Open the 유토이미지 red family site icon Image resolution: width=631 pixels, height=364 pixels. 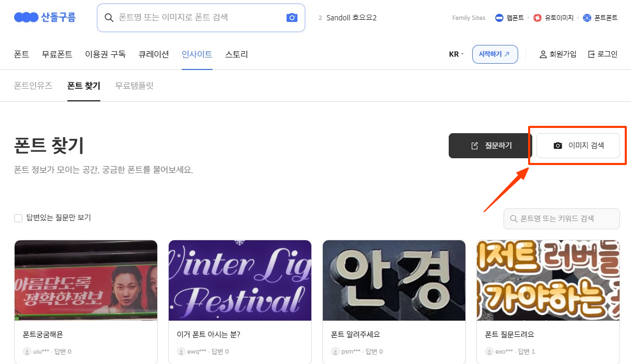coord(537,17)
